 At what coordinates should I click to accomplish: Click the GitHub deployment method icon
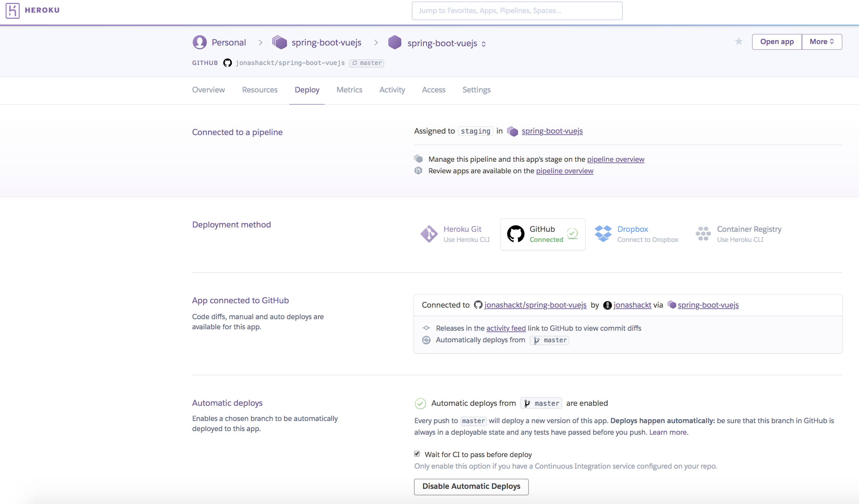[x=514, y=234]
